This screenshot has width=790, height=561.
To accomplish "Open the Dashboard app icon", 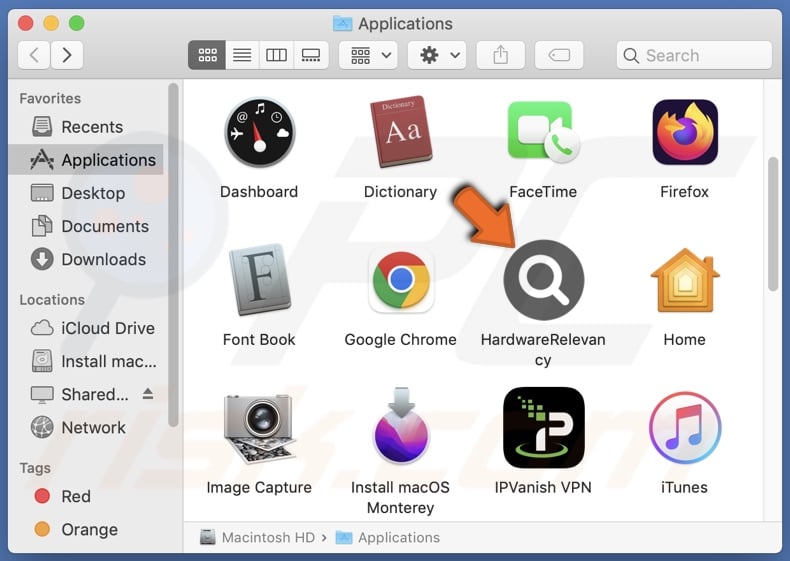I will pyautogui.click(x=259, y=133).
